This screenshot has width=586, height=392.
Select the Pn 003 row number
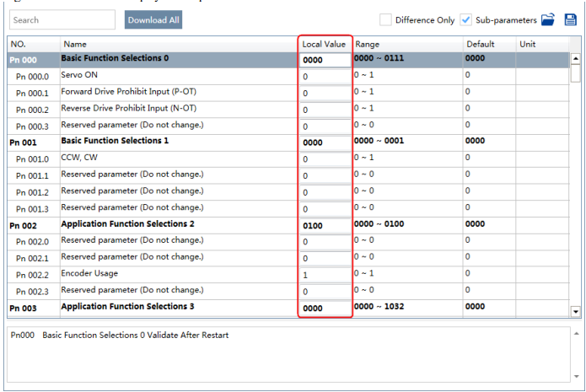[x=23, y=309]
